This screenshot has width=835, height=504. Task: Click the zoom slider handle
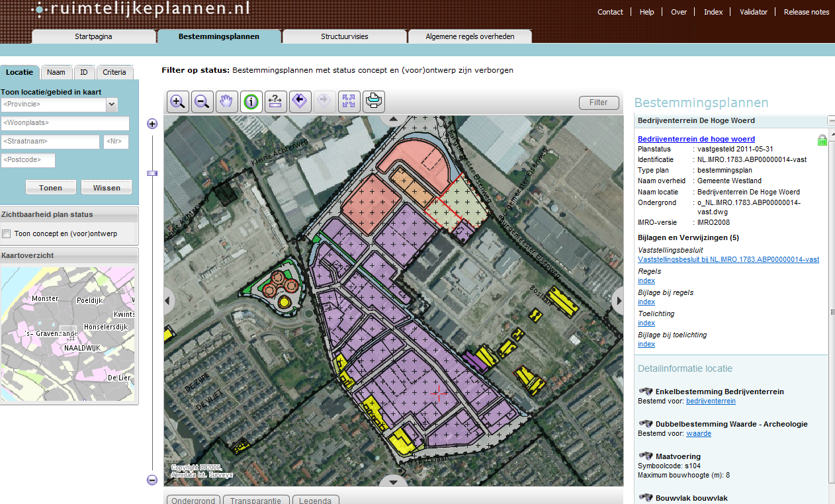152,173
